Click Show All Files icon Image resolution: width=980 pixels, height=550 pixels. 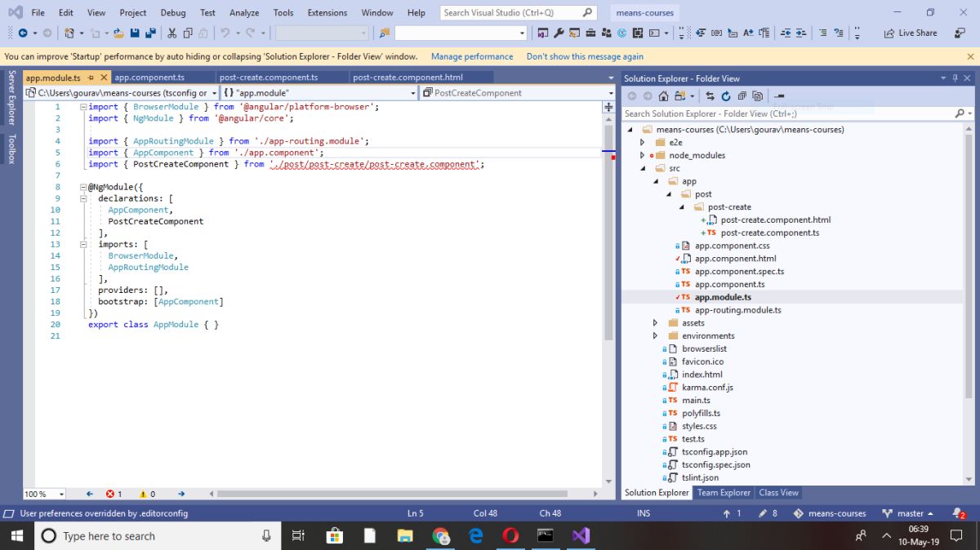coord(757,95)
